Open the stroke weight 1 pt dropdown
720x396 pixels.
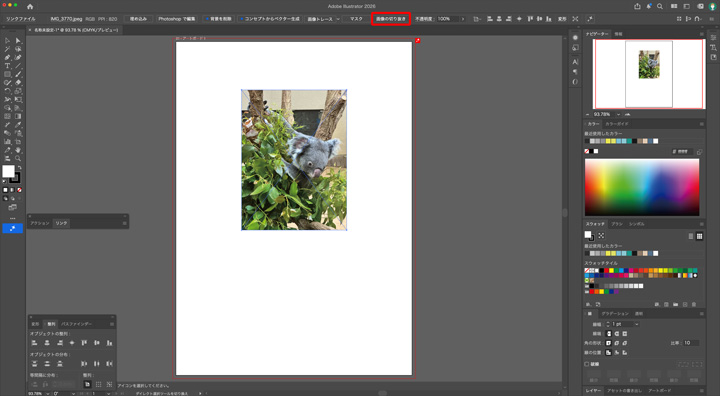[x=636, y=324]
